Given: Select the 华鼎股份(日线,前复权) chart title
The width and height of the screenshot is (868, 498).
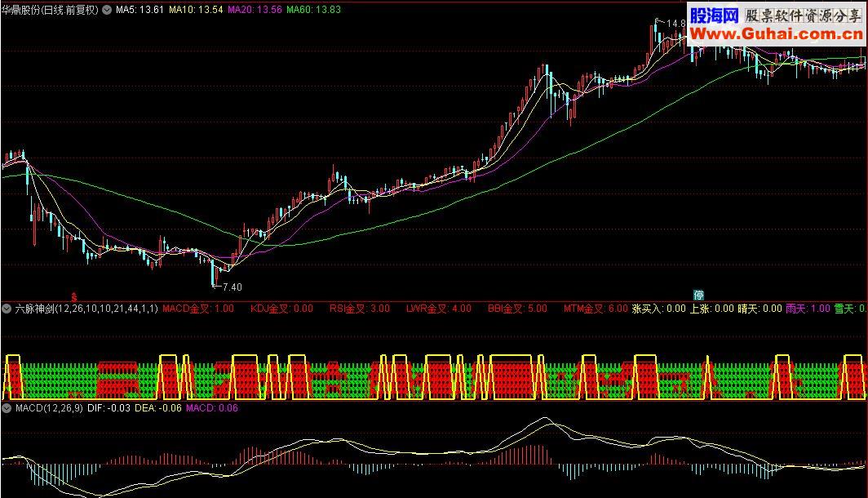Looking at the screenshot, I should tap(50, 10).
